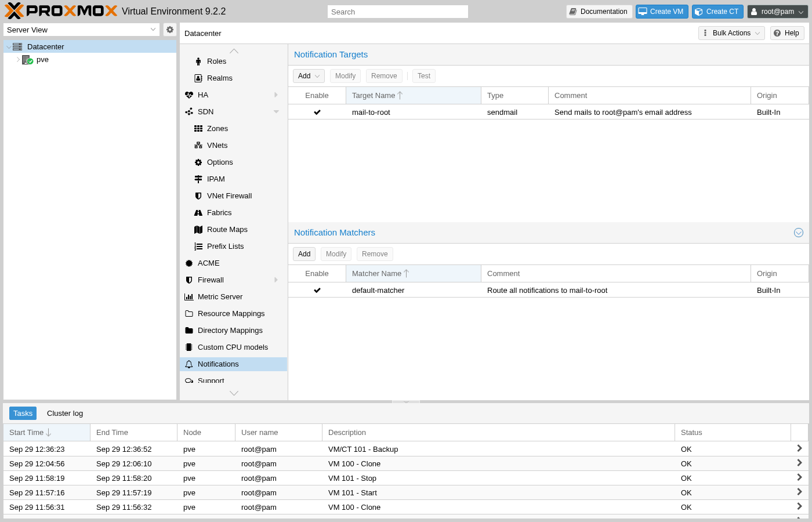Click the Create CT button
This screenshot has height=522, width=812.
tap(717, 12)
